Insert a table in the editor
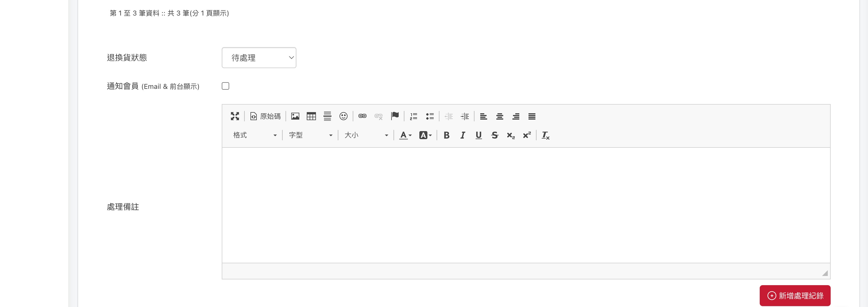Image resolution: width=868 pixels, height=307 pixels. 311,116
